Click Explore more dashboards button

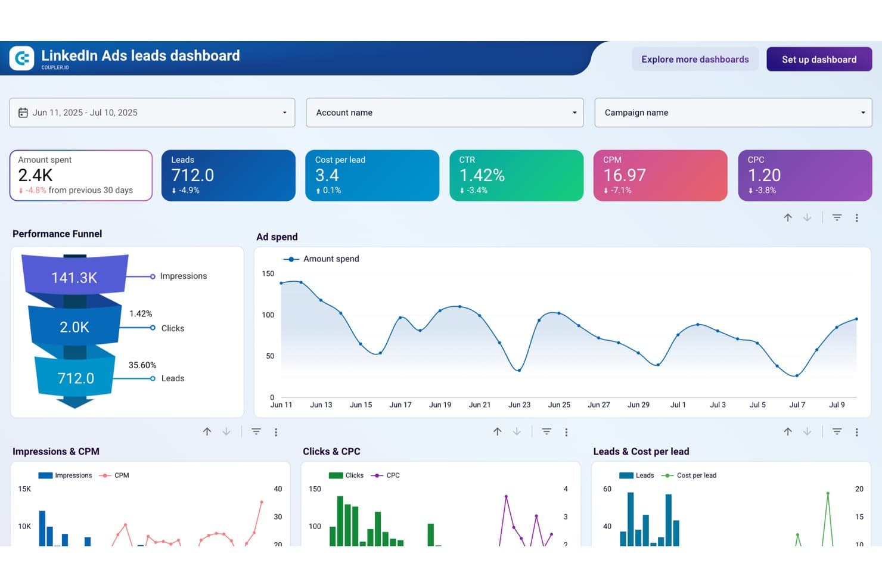pyautogui.click(x=695, y=59)
